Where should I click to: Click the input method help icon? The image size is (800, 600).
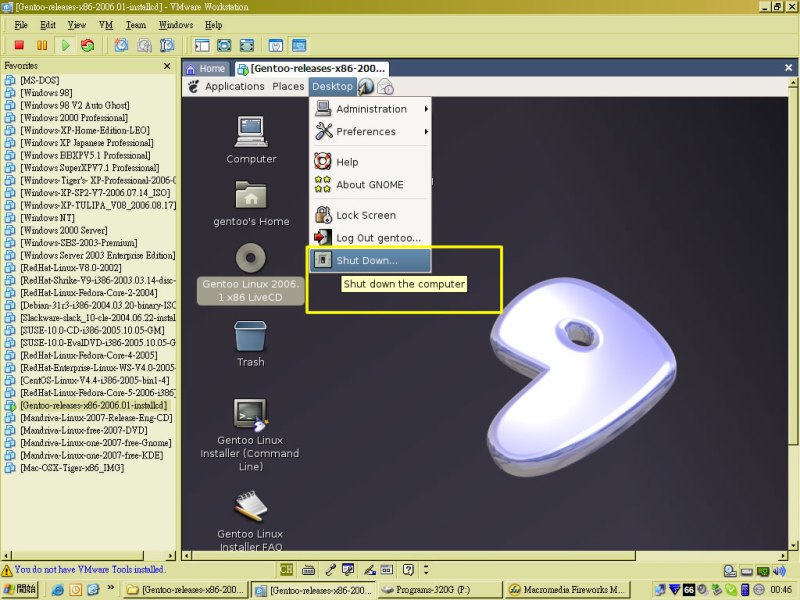408,570
